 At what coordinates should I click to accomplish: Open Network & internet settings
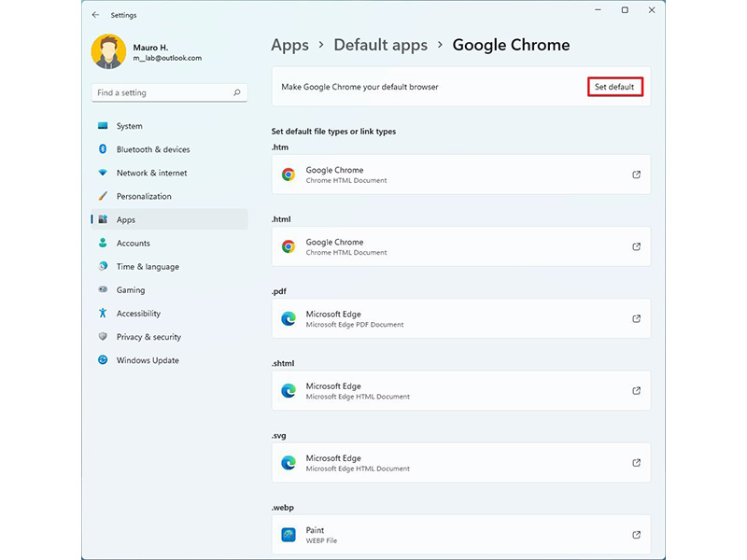pos(169,173)
